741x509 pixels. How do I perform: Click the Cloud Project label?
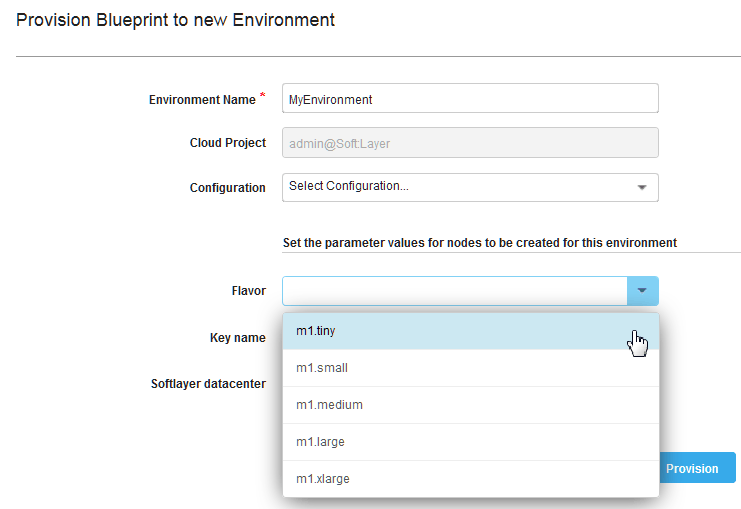pyautogui.click(x=228, y=143)
